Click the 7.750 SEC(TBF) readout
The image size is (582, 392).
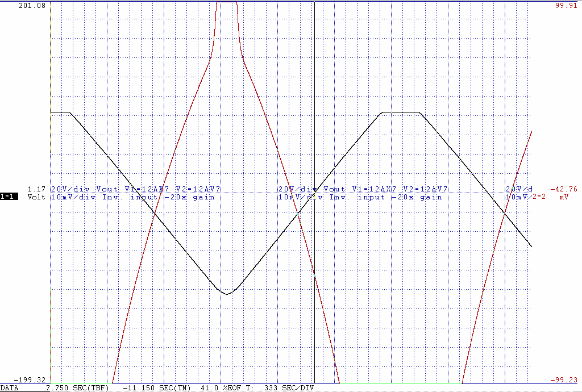(x=78, y=388)
